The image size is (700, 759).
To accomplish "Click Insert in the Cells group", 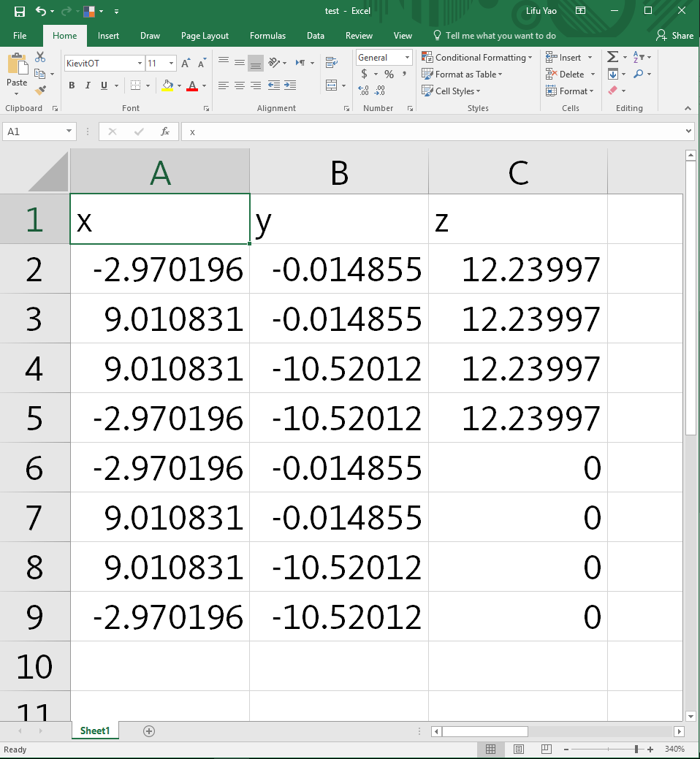I will point(568,57).
